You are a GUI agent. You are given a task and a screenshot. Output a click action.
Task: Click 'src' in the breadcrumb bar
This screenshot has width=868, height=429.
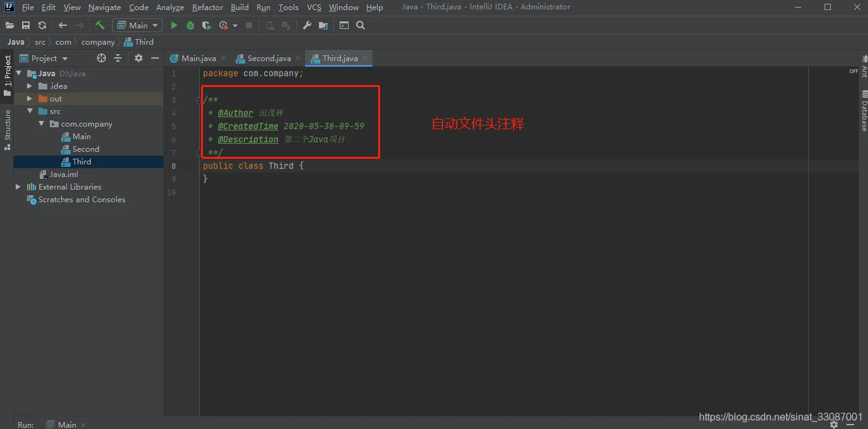40,42
